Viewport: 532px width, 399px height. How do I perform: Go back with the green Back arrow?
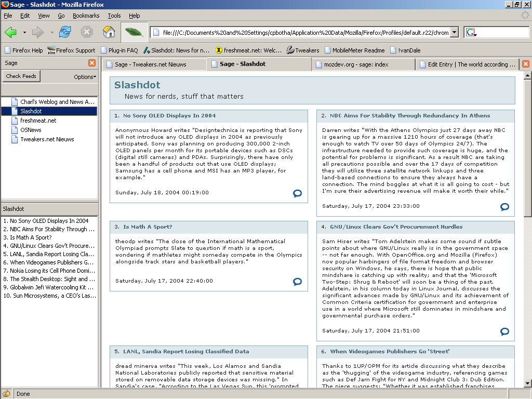[10, 32]
